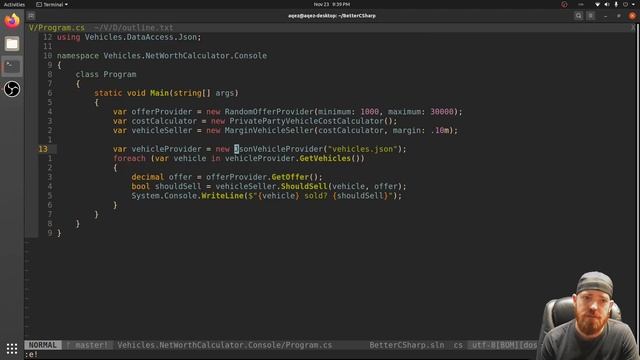Click the GetVehicles method call

click(325, 158)
